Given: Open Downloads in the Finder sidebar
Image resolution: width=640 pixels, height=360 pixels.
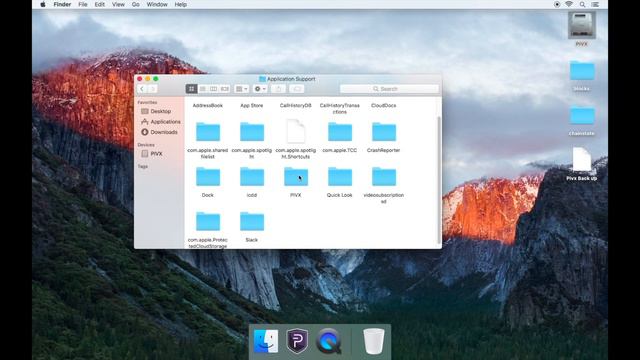Looking at the screenshot, I should (x=160, y=132).
